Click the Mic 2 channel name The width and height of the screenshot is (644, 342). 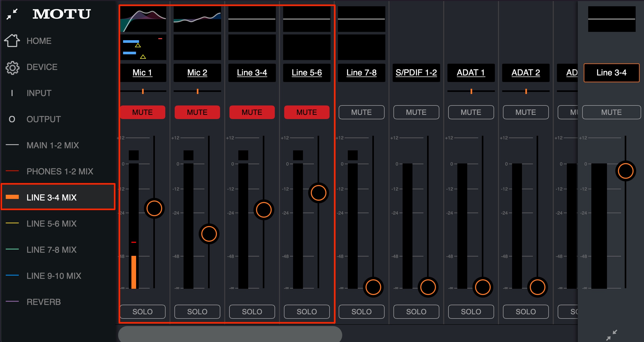coord(197,73)
